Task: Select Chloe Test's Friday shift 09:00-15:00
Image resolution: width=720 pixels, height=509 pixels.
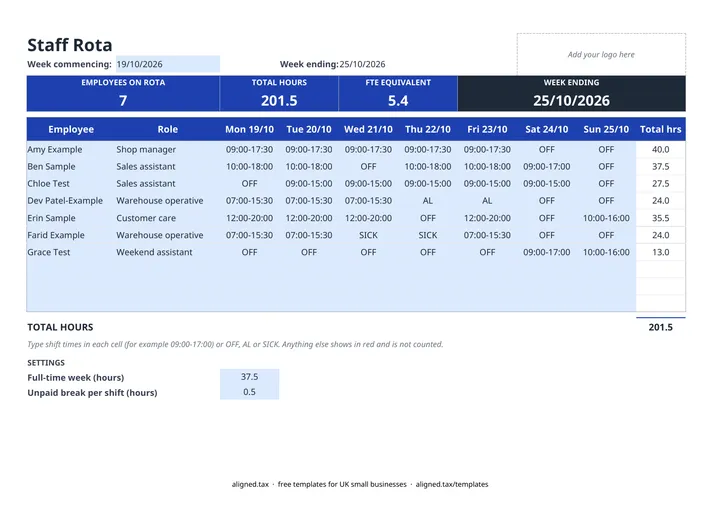Action: (487, 184)
